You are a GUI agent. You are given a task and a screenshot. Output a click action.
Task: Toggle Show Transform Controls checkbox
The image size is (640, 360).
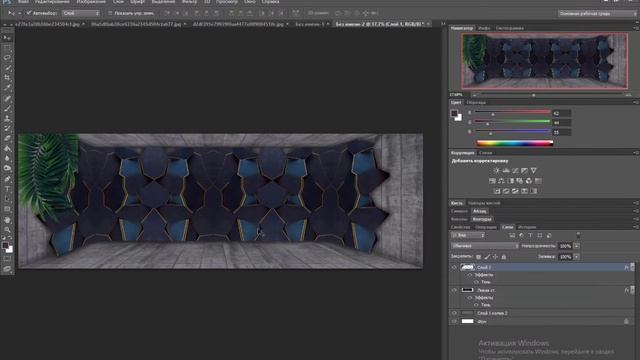coord(110,13)
